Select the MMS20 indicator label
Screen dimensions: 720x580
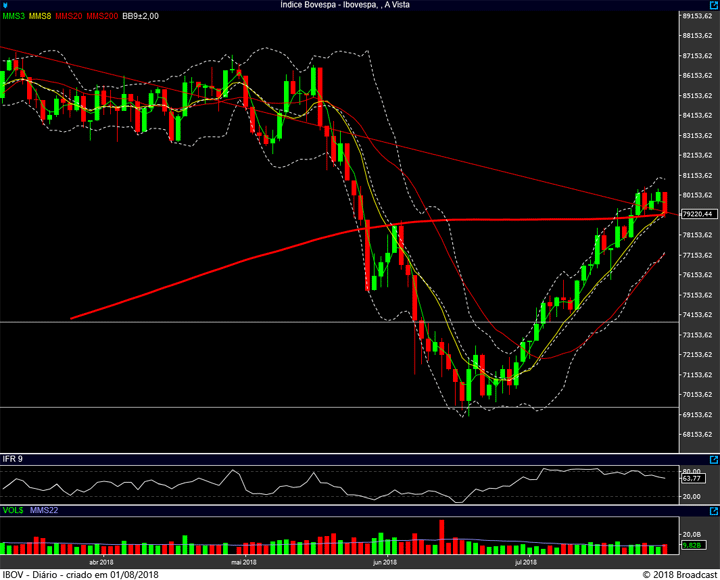click(x=69, y=16)
